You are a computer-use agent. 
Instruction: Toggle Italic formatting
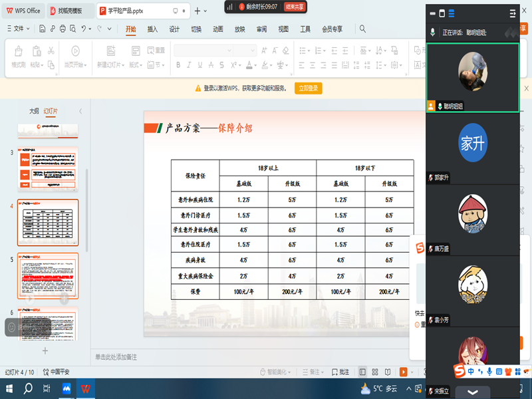(189, 64)
